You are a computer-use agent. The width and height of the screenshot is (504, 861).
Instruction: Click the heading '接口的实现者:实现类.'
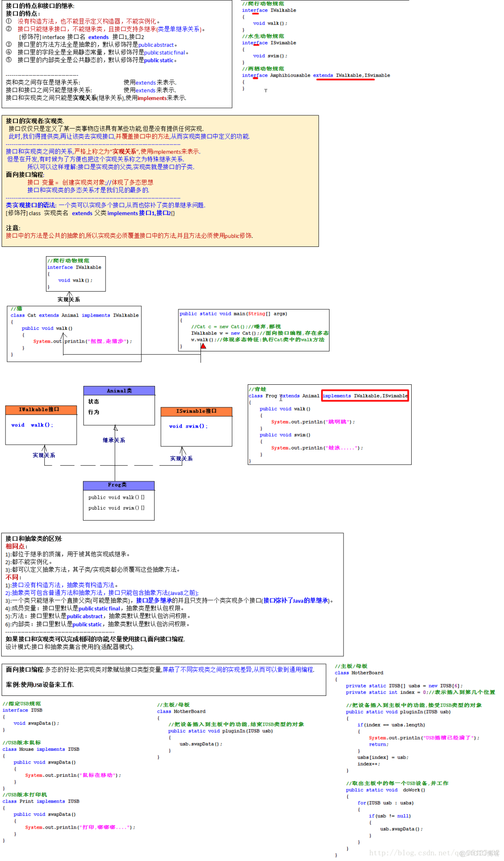35,121
